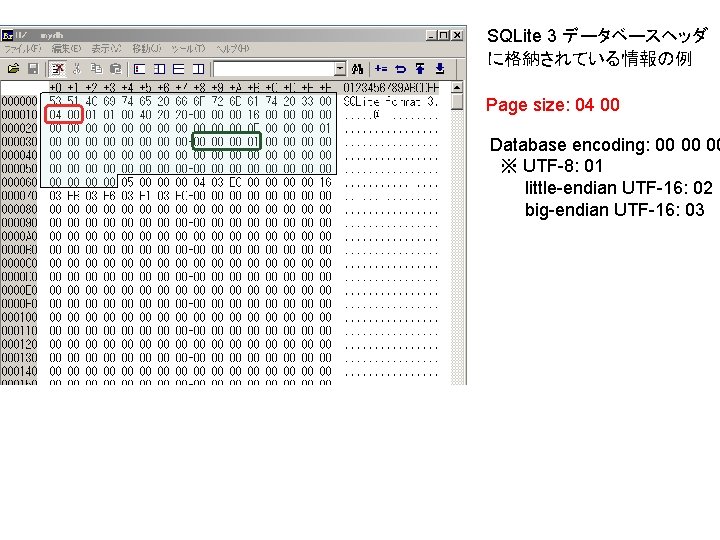
Task: Open the 移動(J) menu
Action: (x=146, y=48)
